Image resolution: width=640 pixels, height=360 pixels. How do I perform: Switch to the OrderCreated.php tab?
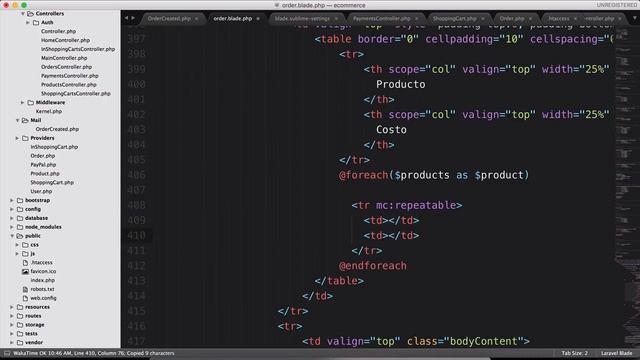169,19
